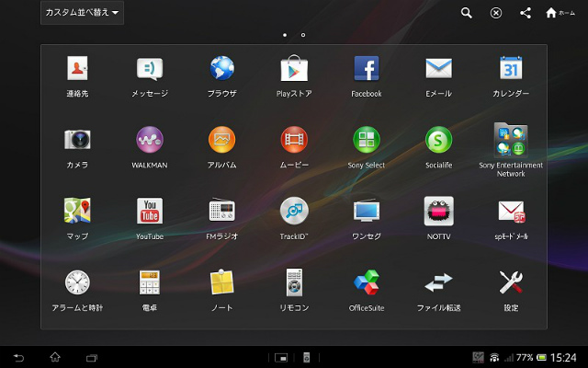
Task: Tap the 15:24 clock in status bar
Action: [x=563, y=358]
